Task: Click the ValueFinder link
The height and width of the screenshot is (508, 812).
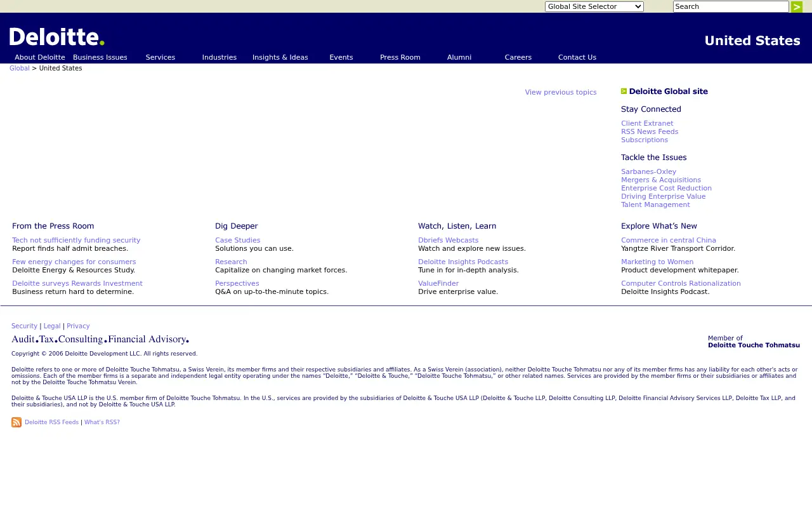Action: (x=438, y=284)
